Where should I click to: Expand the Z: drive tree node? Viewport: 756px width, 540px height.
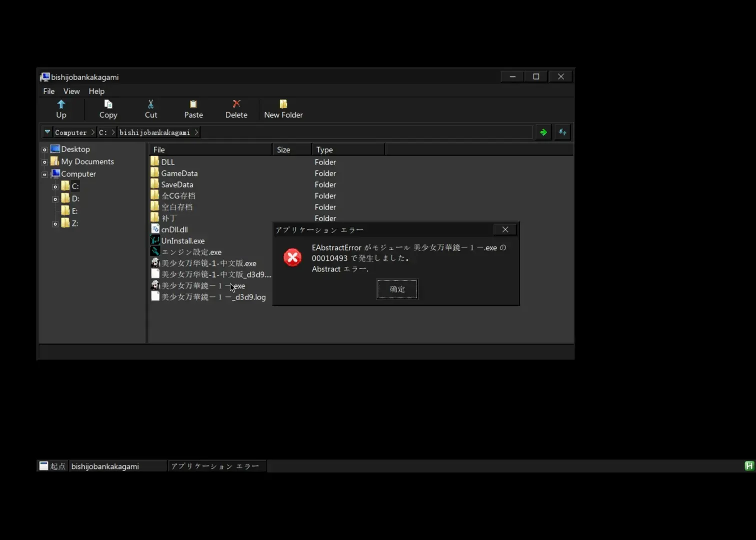tap(55, 224)
